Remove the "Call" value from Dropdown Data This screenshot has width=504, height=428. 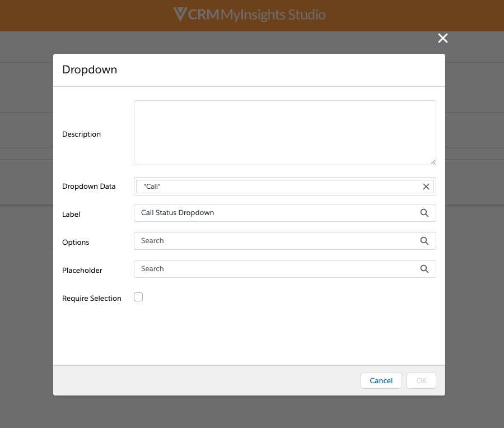pyautogui.click(x=426, y=187)
